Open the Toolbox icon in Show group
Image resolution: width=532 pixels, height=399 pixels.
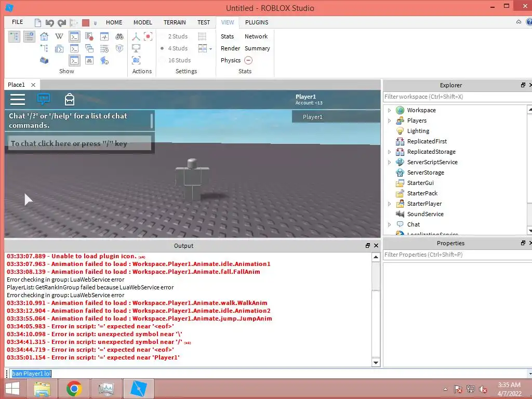pyautogui.click(x=44, y=60)
